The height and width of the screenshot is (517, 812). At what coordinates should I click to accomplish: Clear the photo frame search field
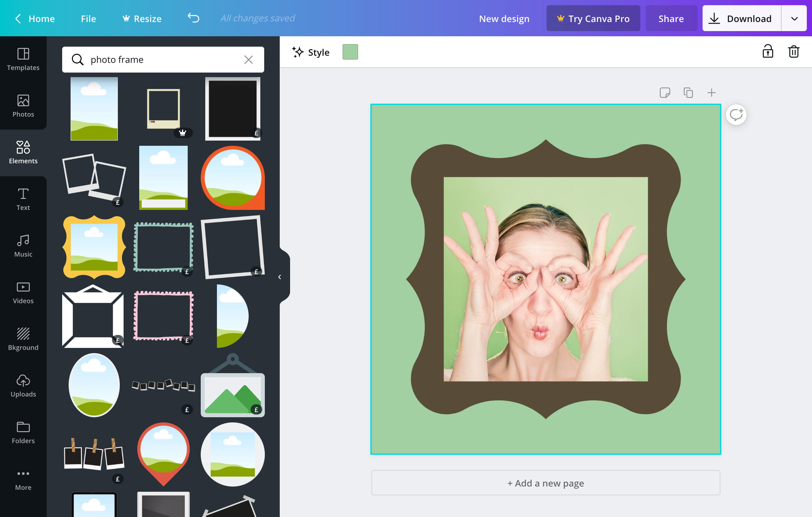[248, 59]
